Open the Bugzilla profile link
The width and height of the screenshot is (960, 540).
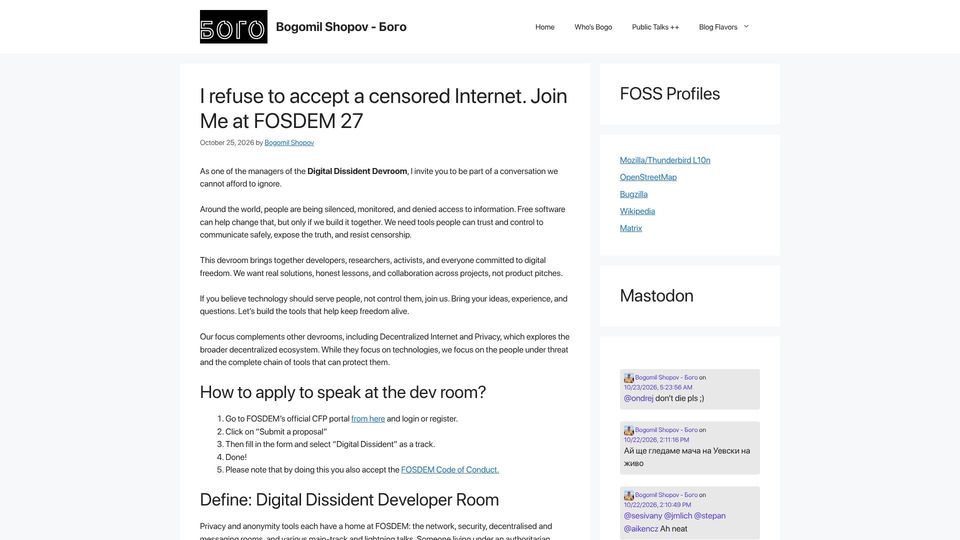[x=634, y=194]
